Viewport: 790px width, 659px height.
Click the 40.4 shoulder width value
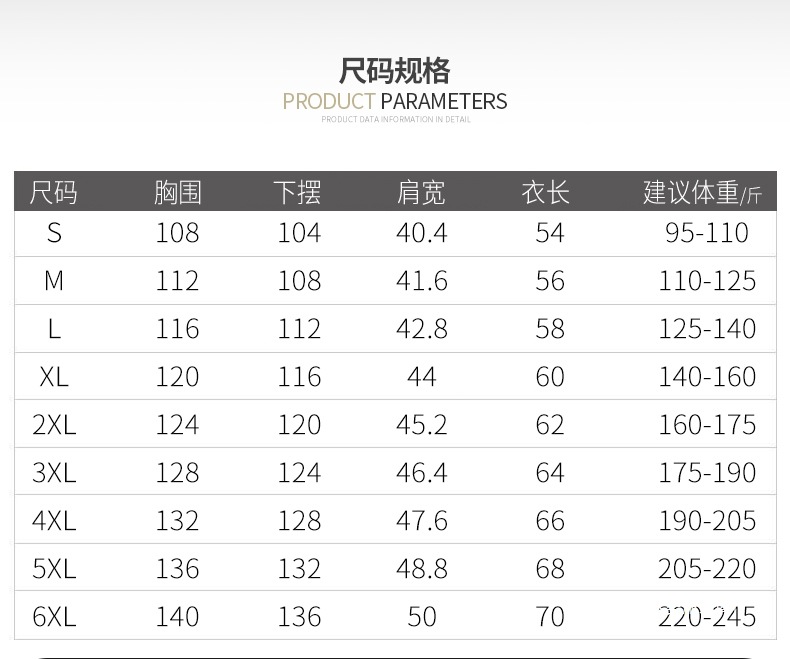point(421,233)
